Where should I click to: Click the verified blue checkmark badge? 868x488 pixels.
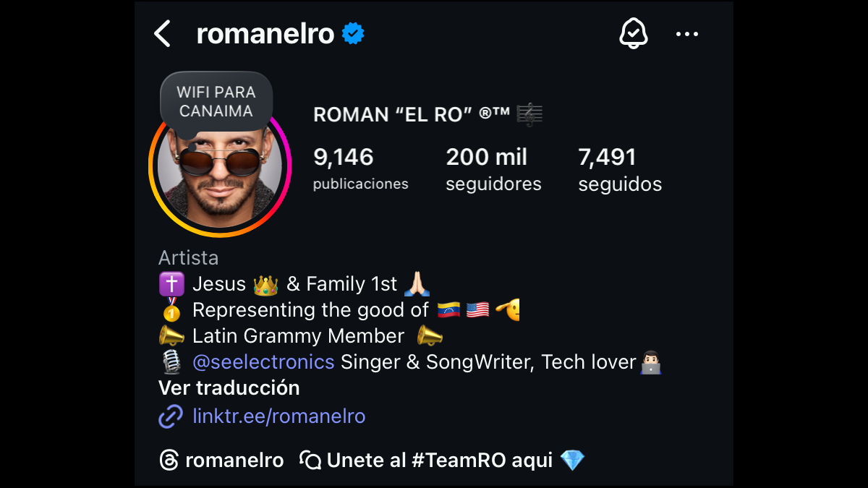[x=352, y=32]
